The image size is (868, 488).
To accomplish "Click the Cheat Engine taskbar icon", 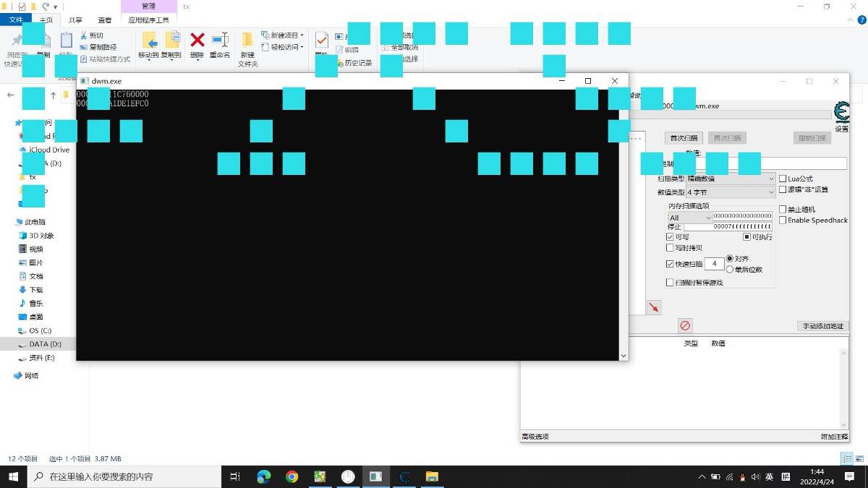I will click(x=404, y=476).
